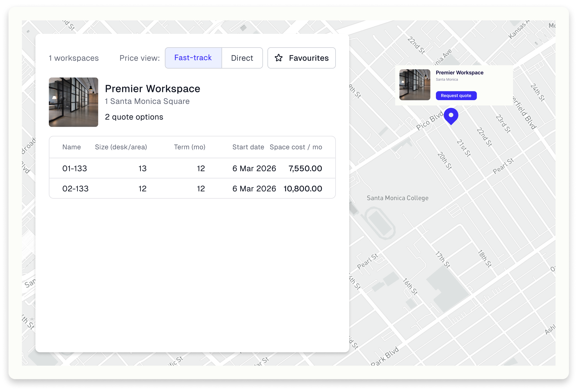Sort listings by Start date column
This screenshot has height=392, width=576.
click(x=248, y=147)
